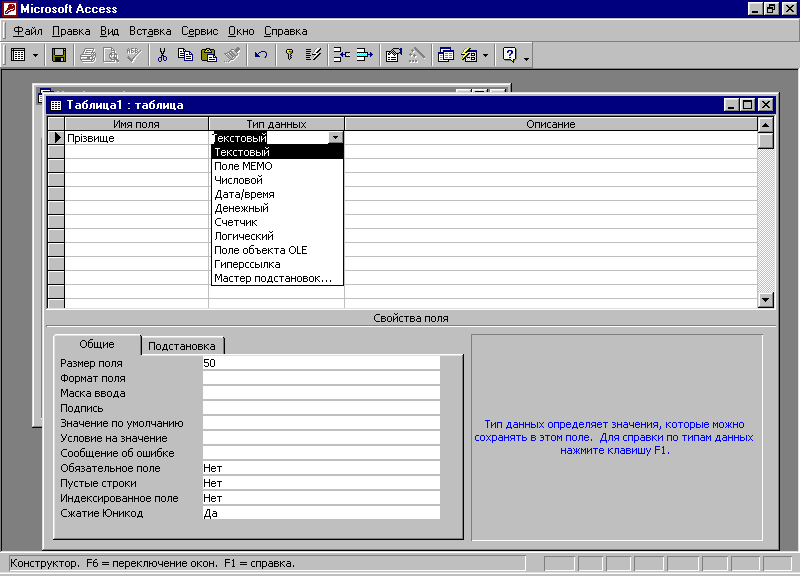Click the Delete Rows icon
Viewport: 800px width, 576px height.
pyautogui.click(x=364, y=55)
